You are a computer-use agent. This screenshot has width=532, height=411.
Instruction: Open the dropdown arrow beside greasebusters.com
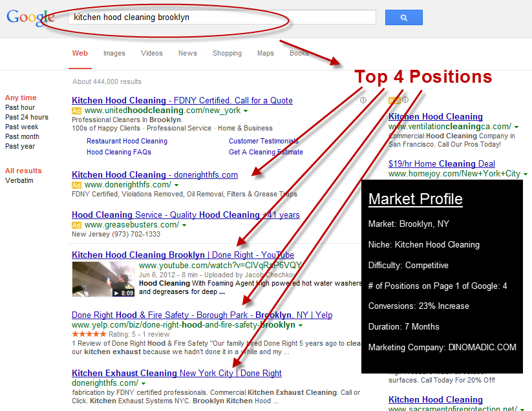(x=184, y=226)
